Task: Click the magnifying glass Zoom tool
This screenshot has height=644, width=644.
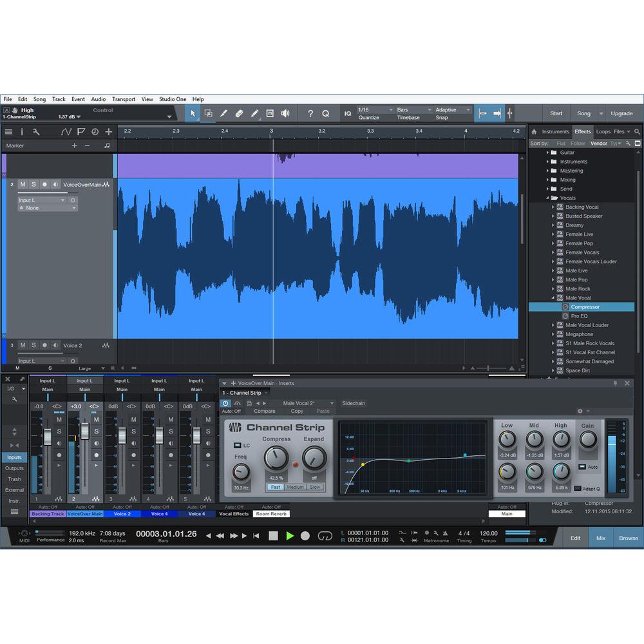Action: (x=327, y=113)
